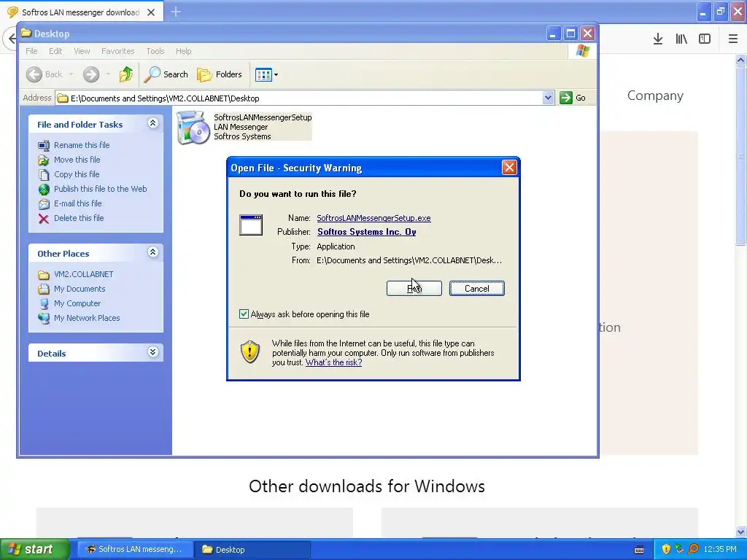Collapse the File and Folder Tasks panel
The image size is (747, 560).
153,123
